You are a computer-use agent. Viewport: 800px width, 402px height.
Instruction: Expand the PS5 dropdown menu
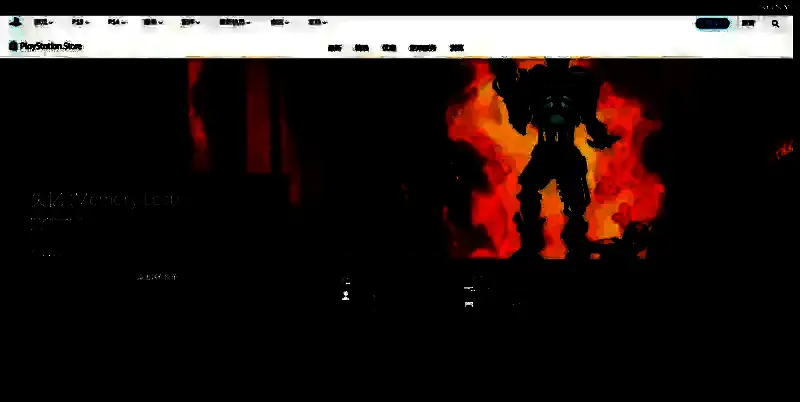point(80,22)
